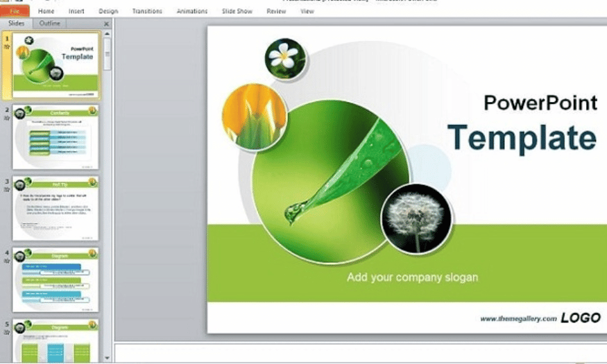
Task: Open the Animations ribbon tab
Action: pyautogui.click(x=192, y=11)
